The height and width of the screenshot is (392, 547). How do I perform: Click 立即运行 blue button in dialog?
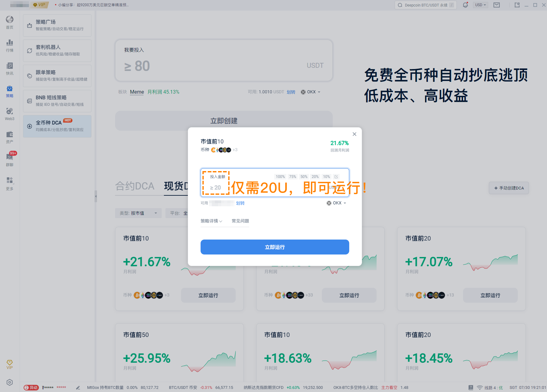[275, 247]
